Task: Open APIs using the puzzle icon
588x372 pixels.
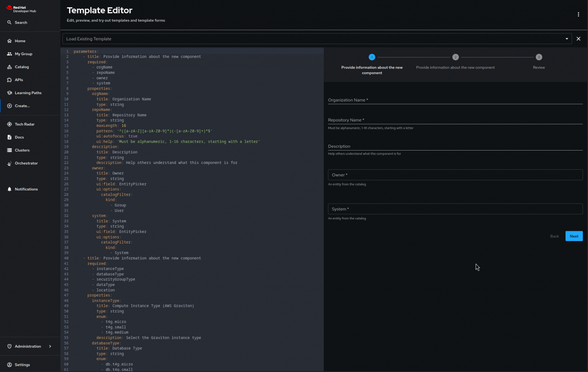Action: tap(9, 80)
